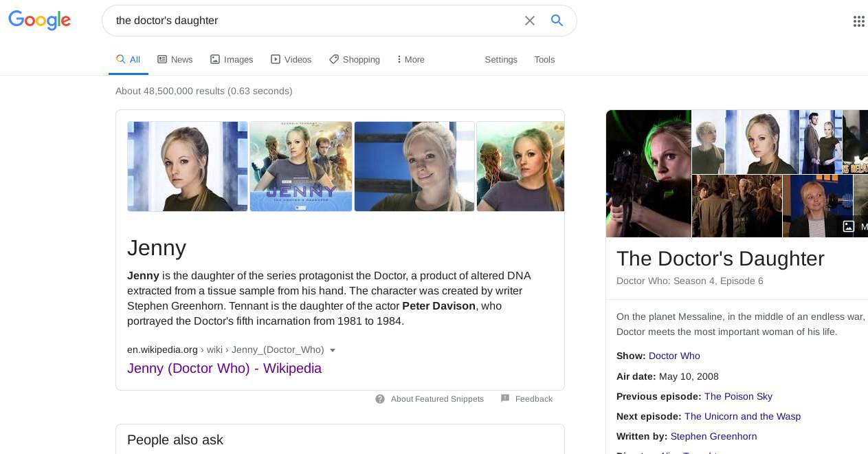Click the search text field

[x=313, y=21]
